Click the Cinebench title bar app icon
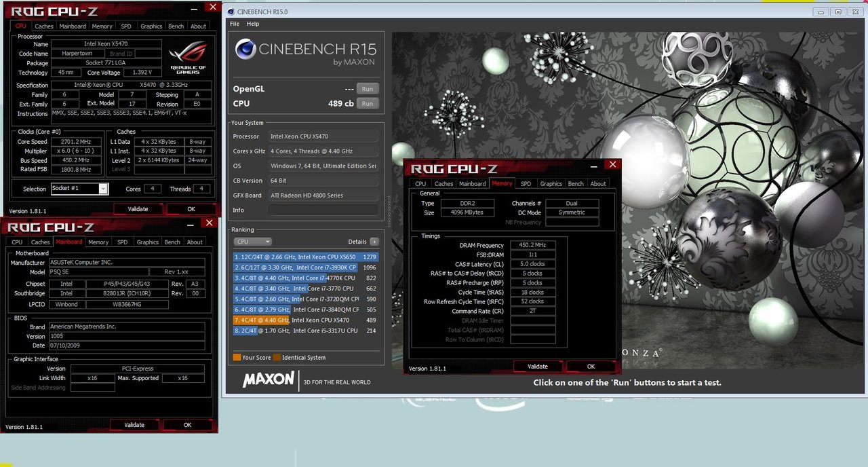 [231, 12]
